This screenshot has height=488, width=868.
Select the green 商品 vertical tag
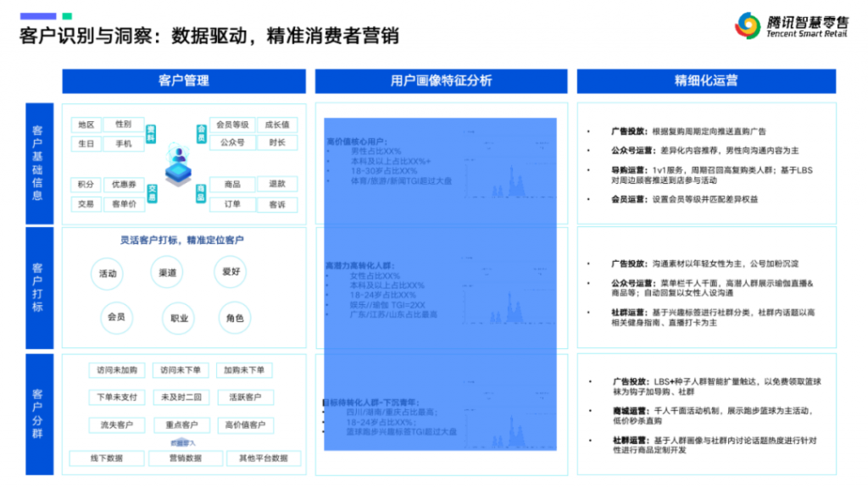click(x=200, y=193)
